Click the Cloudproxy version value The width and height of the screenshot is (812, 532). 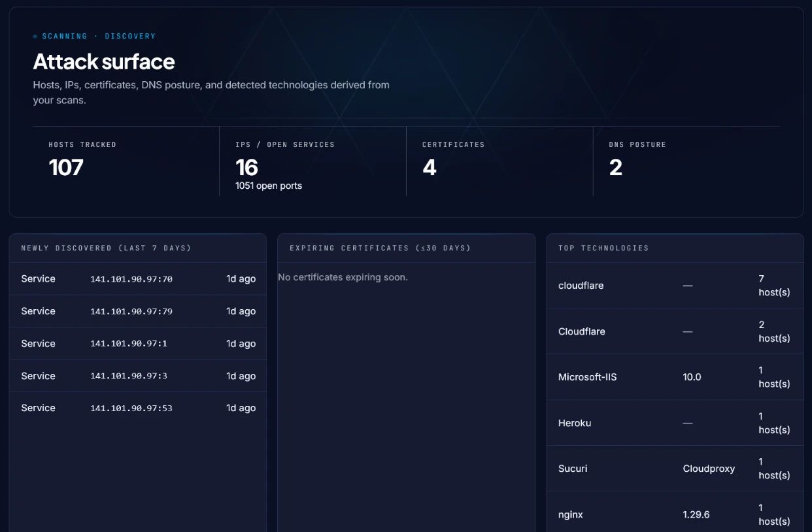(709, 469)
